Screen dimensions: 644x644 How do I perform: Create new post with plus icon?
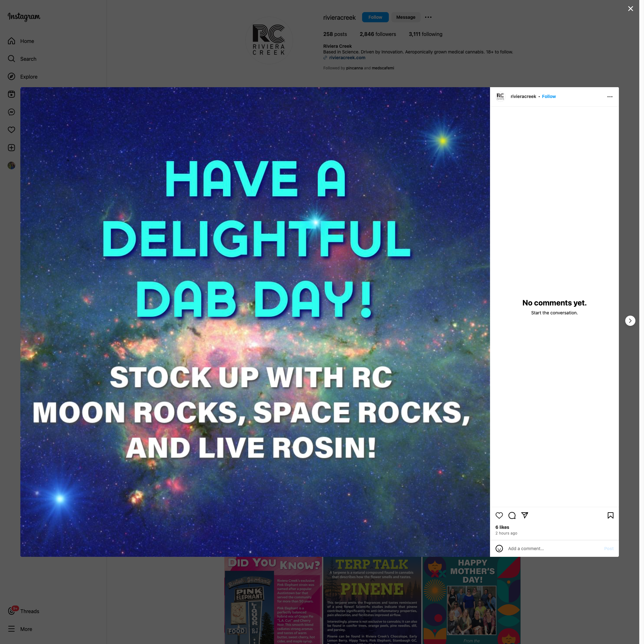point(11,148)
